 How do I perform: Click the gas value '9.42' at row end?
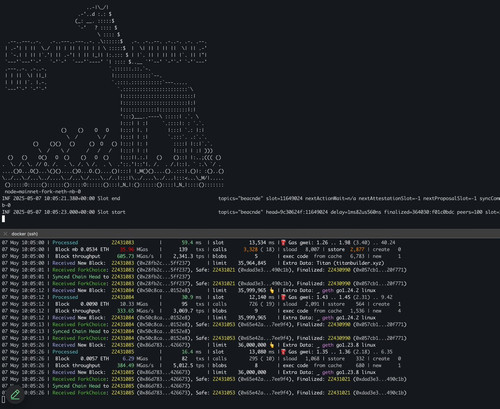click(386, 297)
